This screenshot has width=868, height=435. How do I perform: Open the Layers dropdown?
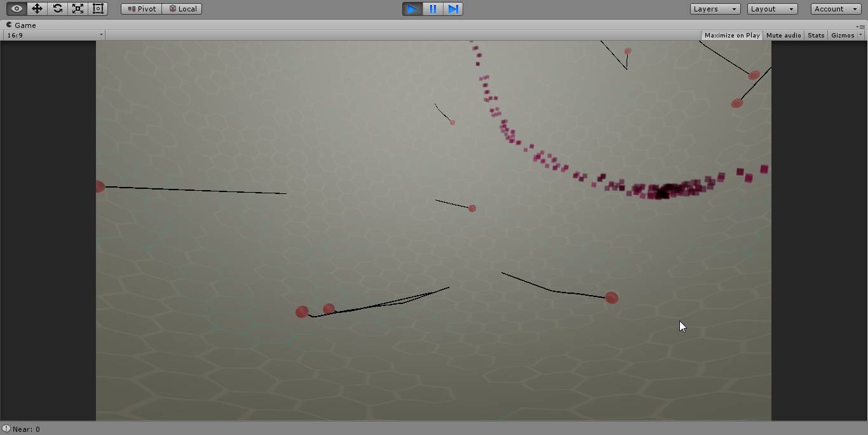click(x=715, y=9)
